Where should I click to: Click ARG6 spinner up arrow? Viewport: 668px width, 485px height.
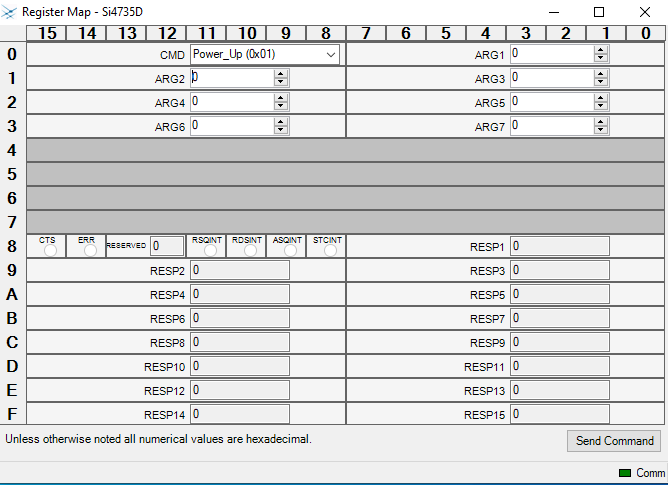click(x=280, y=122)
